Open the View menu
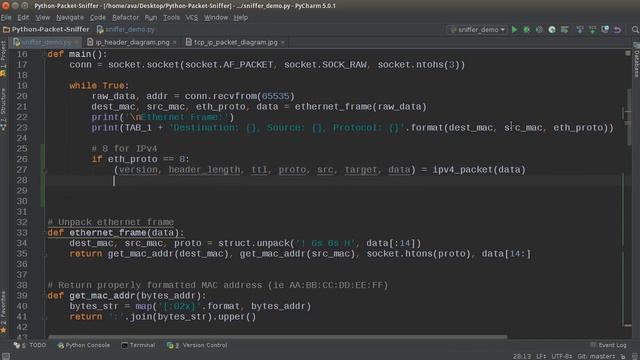 [x=42, y=18]
